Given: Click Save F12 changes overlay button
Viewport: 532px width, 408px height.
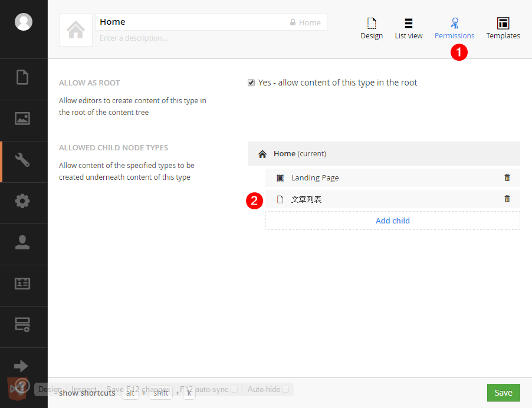Looking at the screenshot, I should [138, 389].
